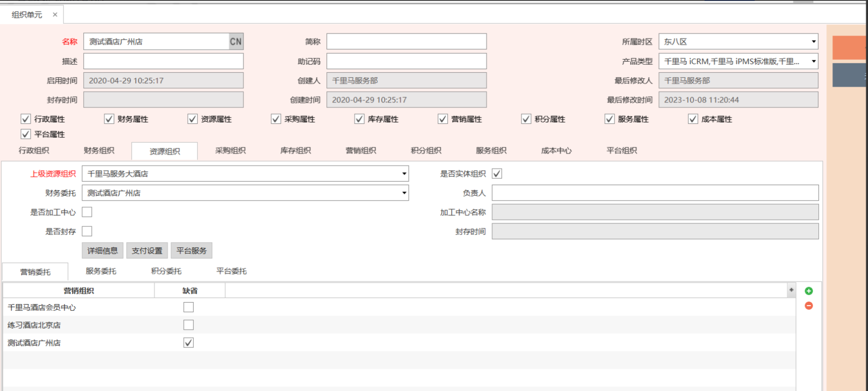Close the 组织单元 tab
The width and height of the screenshot is (868, 391).
coord(55,15)
